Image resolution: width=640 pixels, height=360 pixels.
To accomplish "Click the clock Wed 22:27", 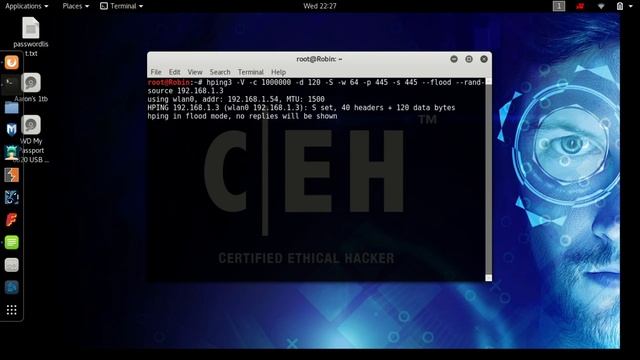I will point(320,6).
